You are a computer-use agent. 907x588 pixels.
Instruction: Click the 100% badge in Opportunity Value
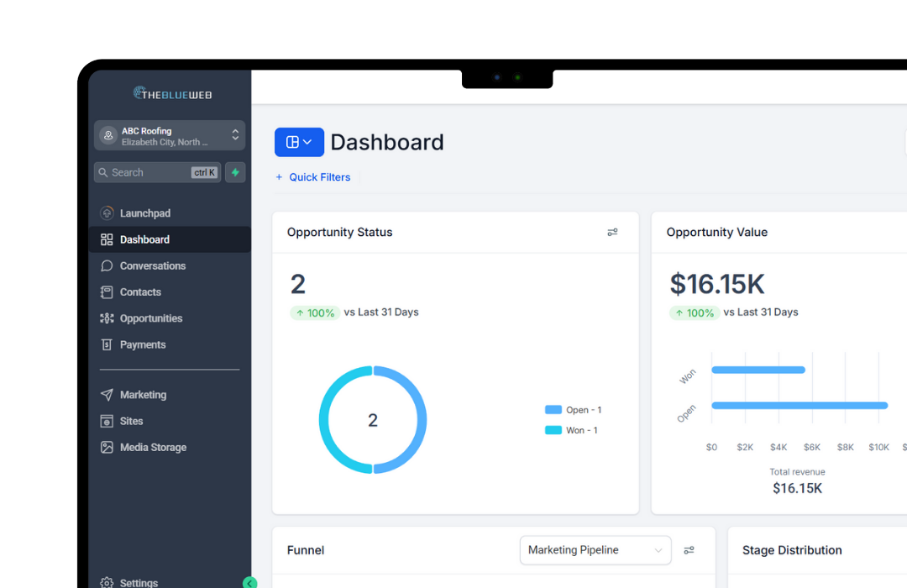695,313
